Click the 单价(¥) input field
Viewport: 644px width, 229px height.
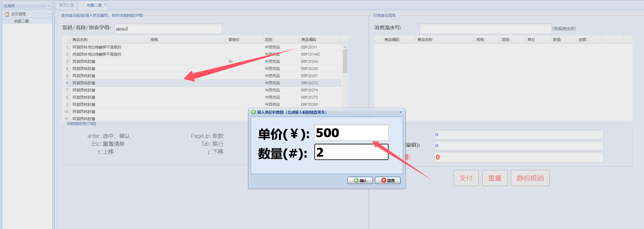(351, 133)
